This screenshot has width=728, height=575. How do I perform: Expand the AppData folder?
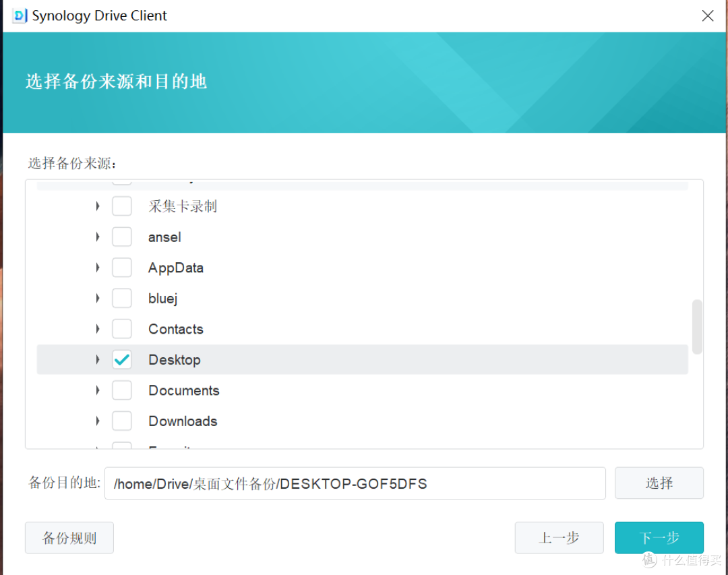(x=98, y=268)
